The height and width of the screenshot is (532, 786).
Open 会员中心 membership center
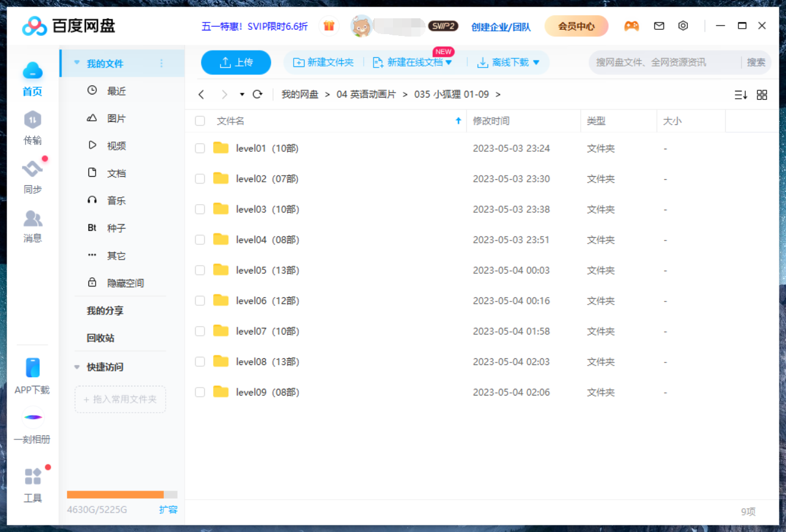[576, 26]
